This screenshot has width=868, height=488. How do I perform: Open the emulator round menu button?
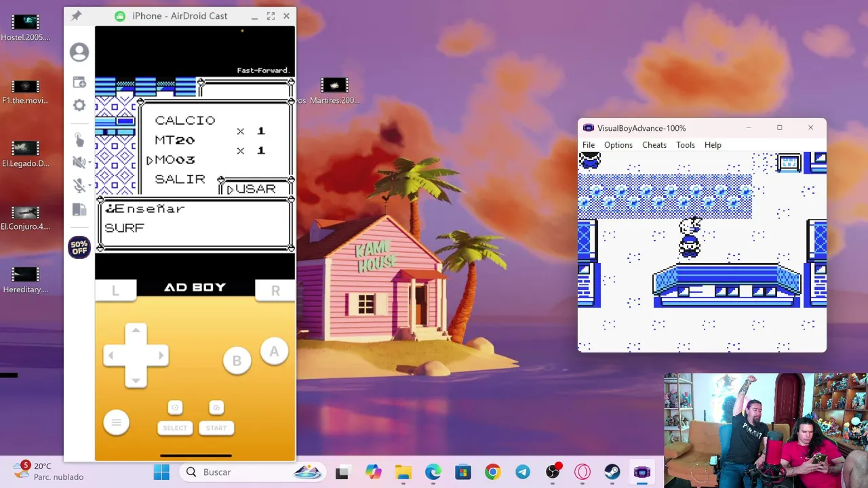(x=116, y=423)
